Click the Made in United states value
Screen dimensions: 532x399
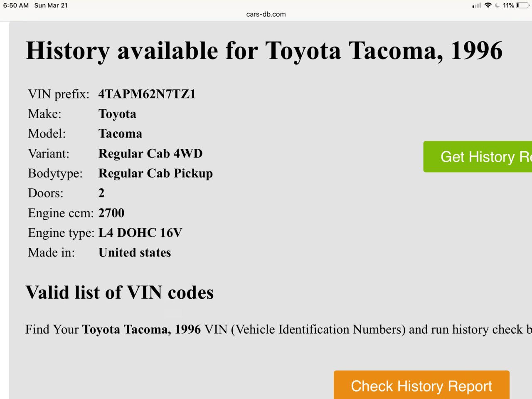tap(135, 252)
